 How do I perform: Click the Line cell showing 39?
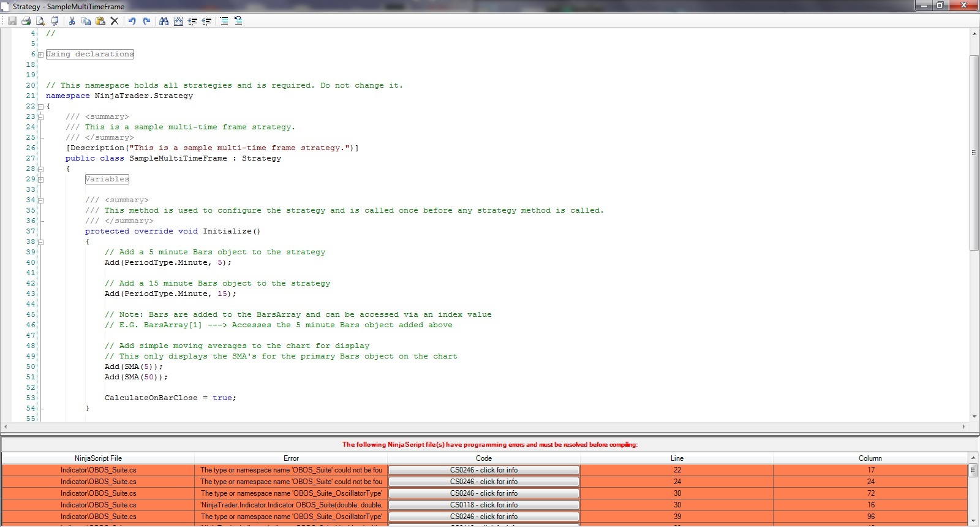[x=677, y=517]
